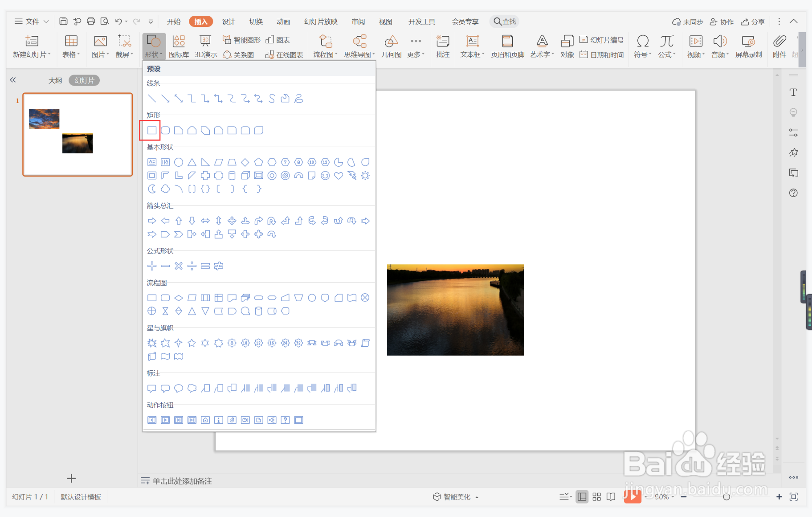The width and height of the screenshot is (812, 517).
Task: Select the help action button shape
Action: coord(285,420)
